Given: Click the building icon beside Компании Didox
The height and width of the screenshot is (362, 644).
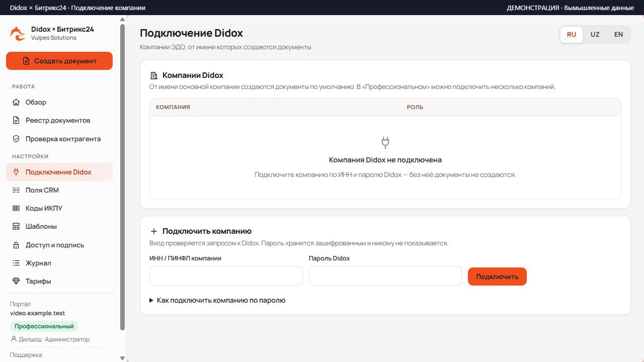Looking at the screenshot, I should pos(154,75).
